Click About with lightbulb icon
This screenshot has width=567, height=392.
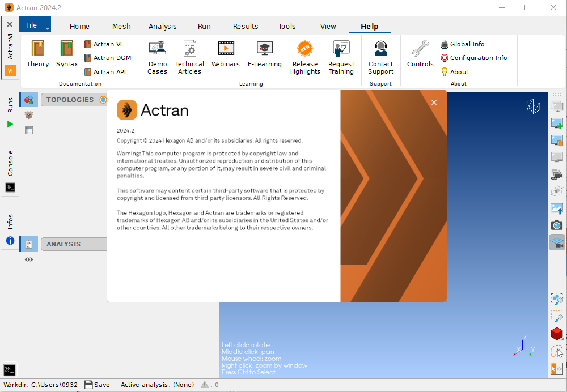[x=455, y=72]
